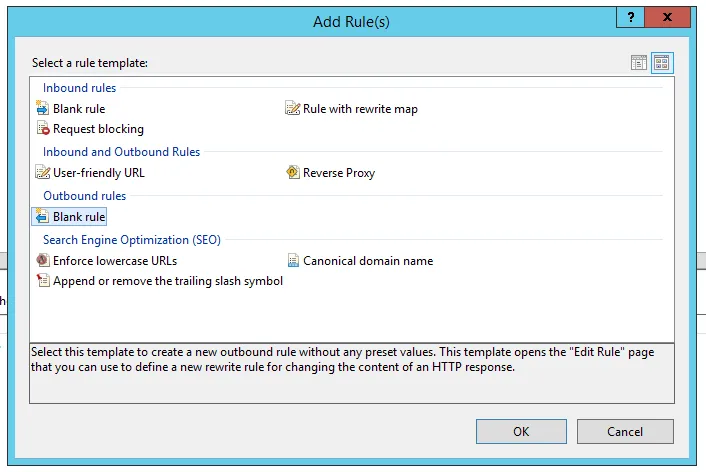Collapse the Search Engine Optimization (SEO) group
This screenshot has height=472, width=706.
click(131, 240)
